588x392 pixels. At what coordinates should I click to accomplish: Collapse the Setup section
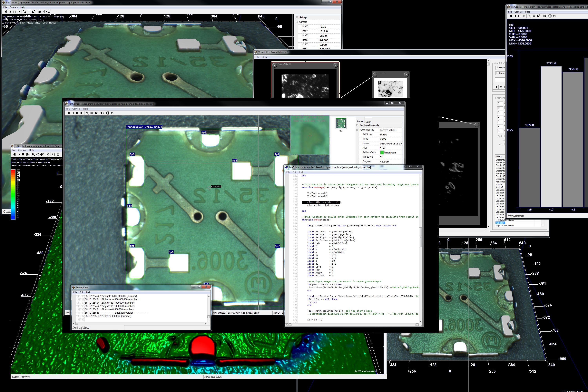click(297, 17)
